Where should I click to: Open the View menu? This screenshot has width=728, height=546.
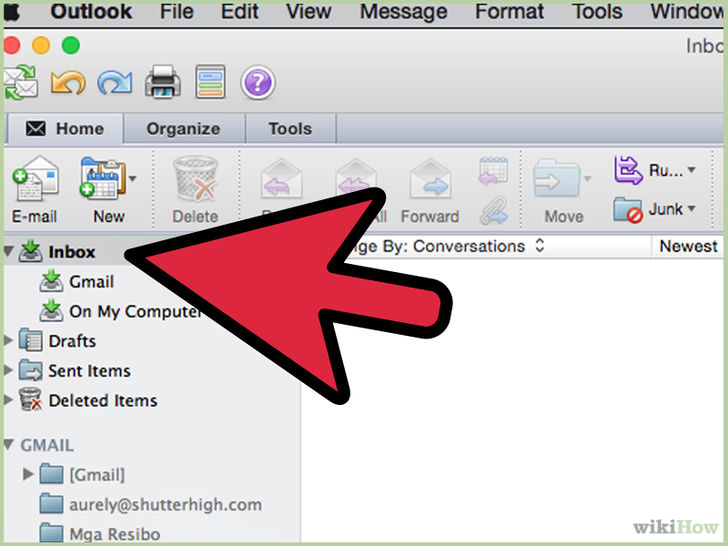[x=309, y=11]
